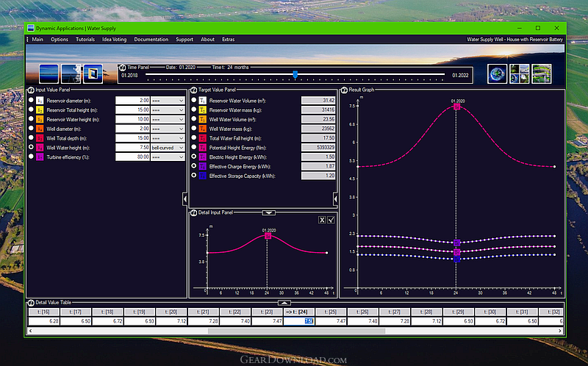Image resolution: width=588 pixels, height=366 pixels.
Task: Collapse the Input Value Panel with left arrow
Action: pyautogui.click(x=185, y=199)
